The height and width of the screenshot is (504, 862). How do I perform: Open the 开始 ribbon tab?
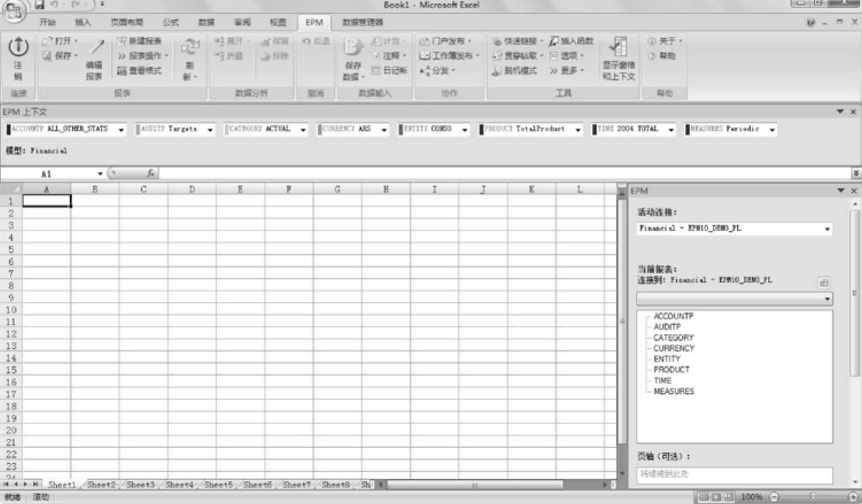tap(48, 22)
